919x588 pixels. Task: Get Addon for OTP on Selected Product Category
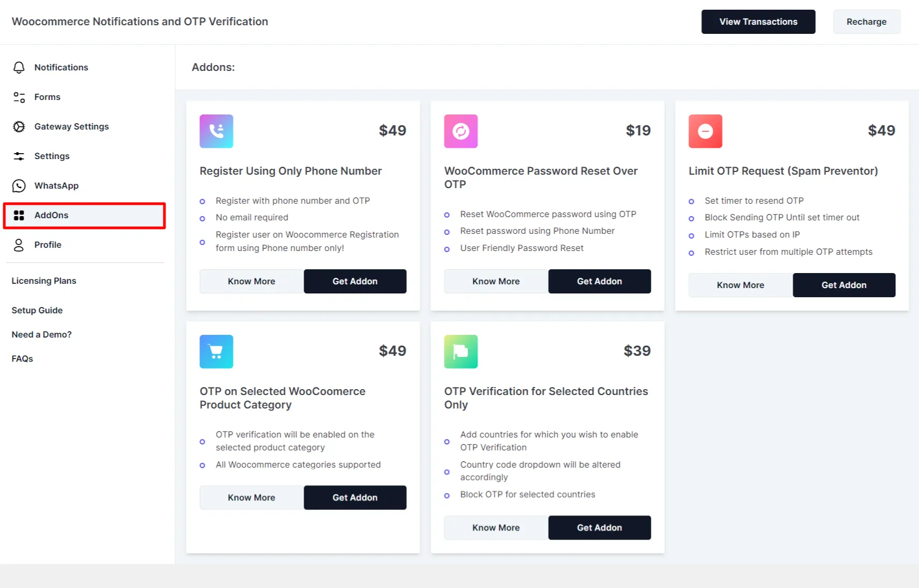[x=355, y=498]
